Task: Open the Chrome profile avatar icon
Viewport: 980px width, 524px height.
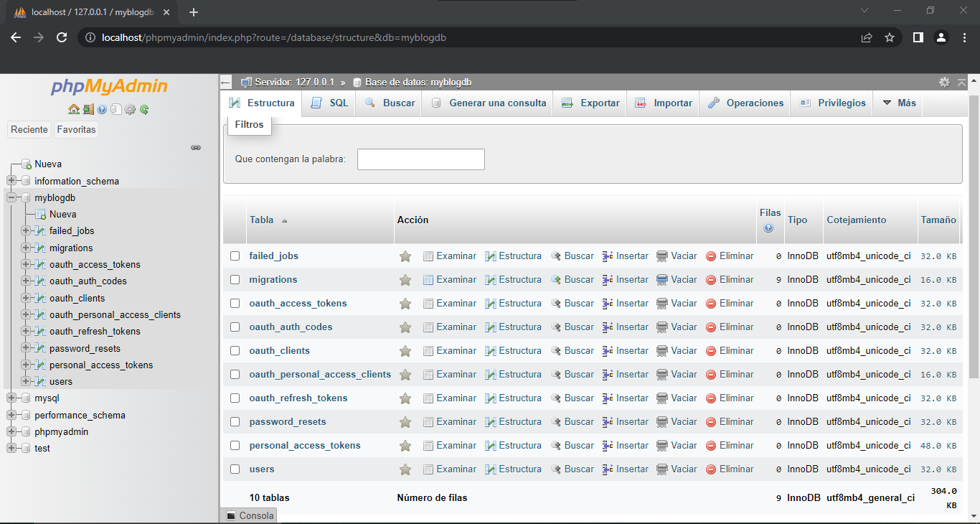Action: [942, 37]
